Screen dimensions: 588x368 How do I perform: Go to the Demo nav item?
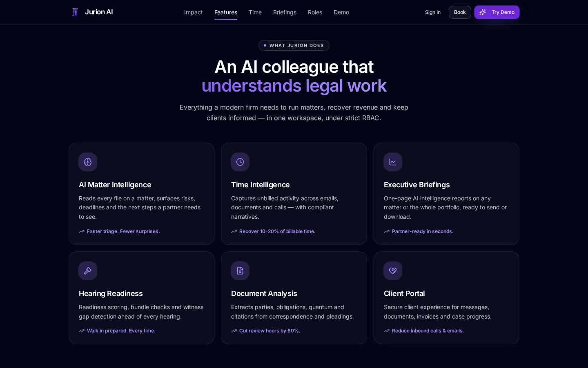point(341,12)
